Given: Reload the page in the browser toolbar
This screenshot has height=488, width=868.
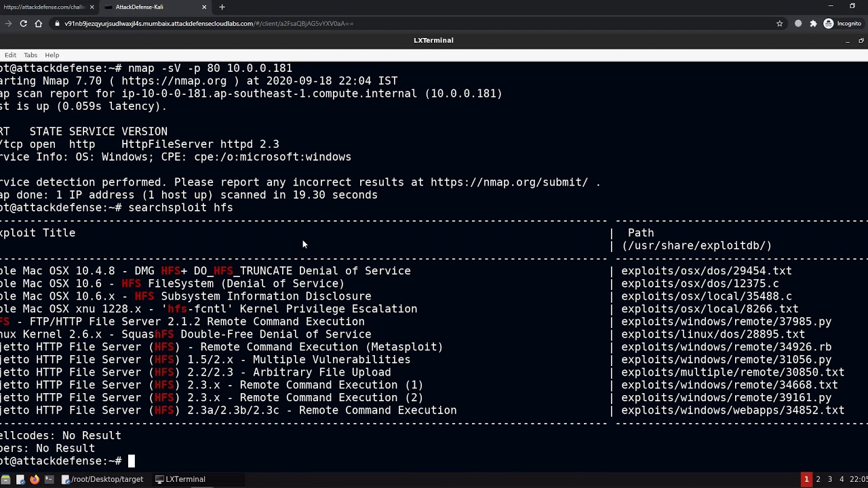Looking at the screenshot, I should pyautogui.click(x=23, y=24).
